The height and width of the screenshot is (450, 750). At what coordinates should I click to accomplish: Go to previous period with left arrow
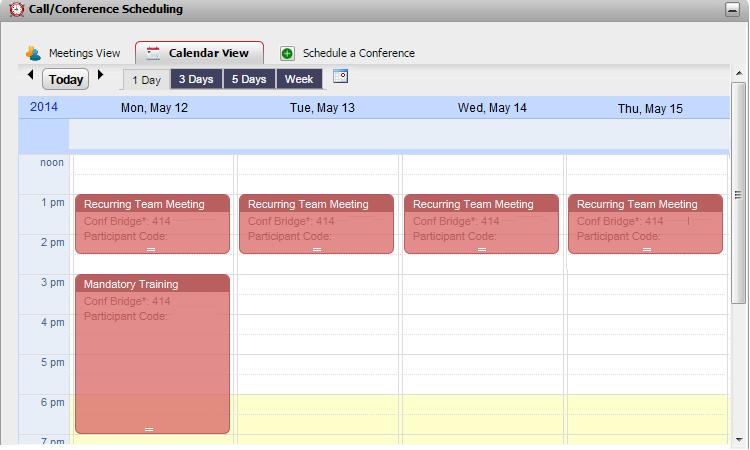(31, 75)
